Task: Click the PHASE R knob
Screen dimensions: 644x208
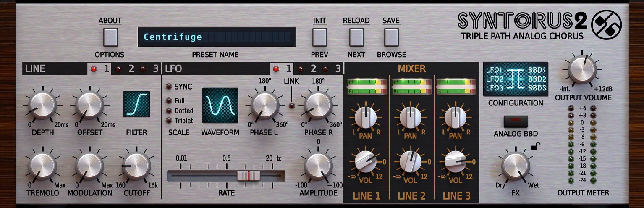Action: click(x=318, y=105)
